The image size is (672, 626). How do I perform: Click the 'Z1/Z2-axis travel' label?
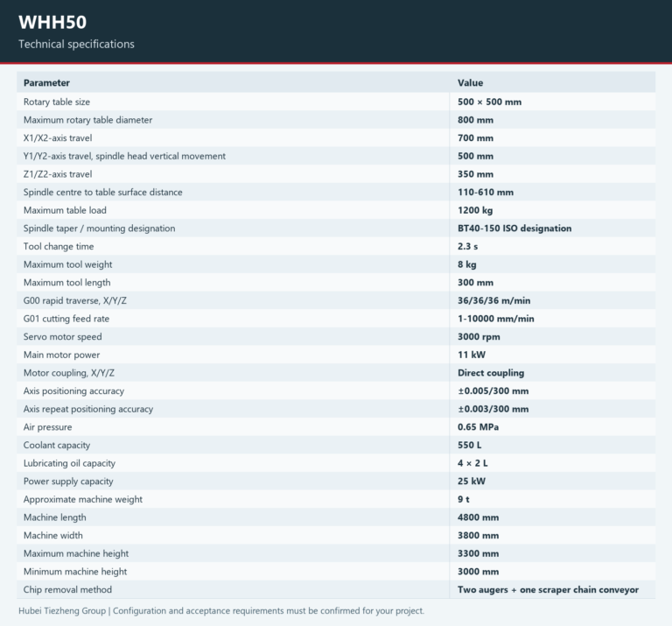click(x=58, y=174)
